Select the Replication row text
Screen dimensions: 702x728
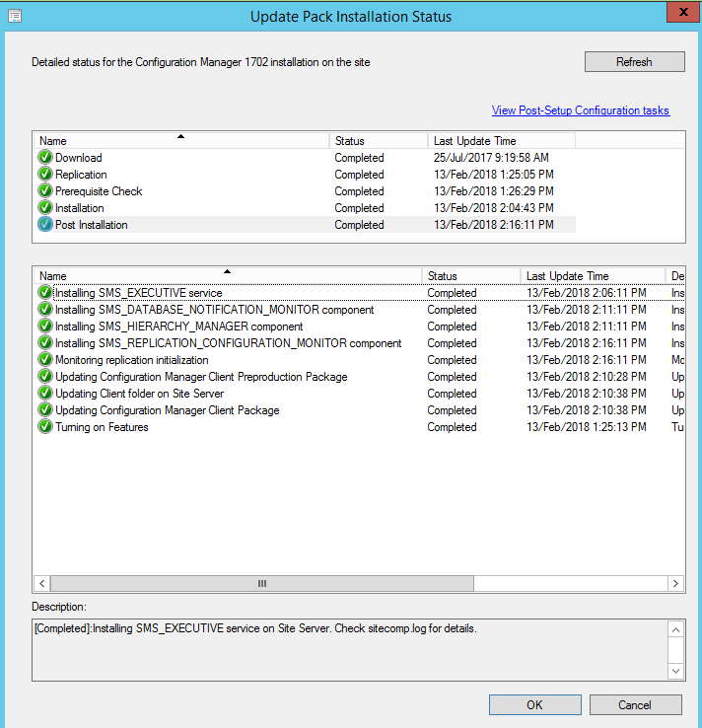pyautogui.click(x=81, y=175)
